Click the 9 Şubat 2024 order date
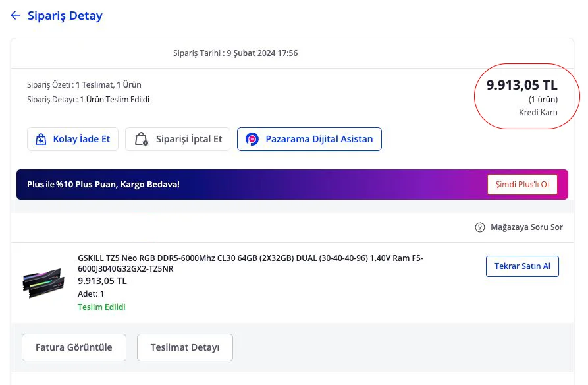The width and height of the screenshot is (588, 385). [x=262, y=53]
